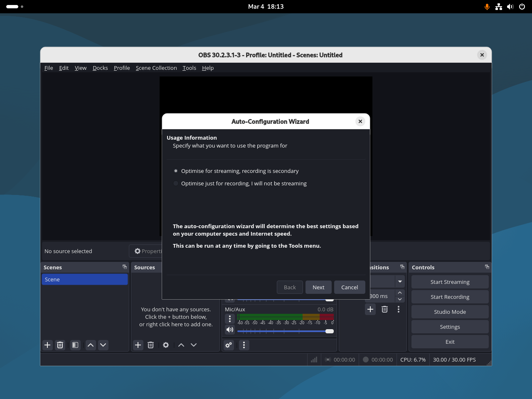532x399 pixels.
Task: Open source properties with the gear icon
Action: 166,345
